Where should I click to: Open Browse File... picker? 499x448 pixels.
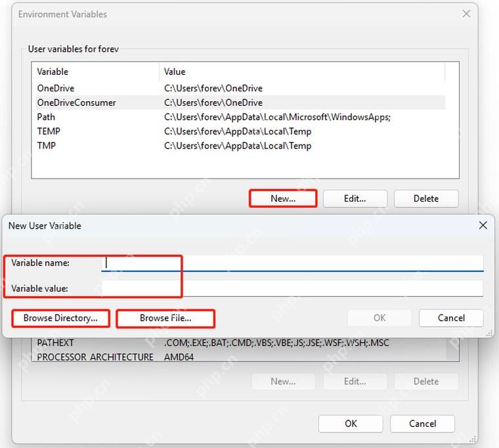click(x=165, y=318)
